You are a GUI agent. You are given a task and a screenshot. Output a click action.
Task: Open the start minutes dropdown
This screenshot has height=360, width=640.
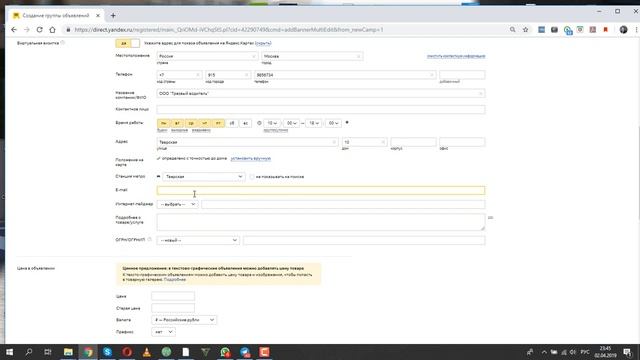click(291, 123)
